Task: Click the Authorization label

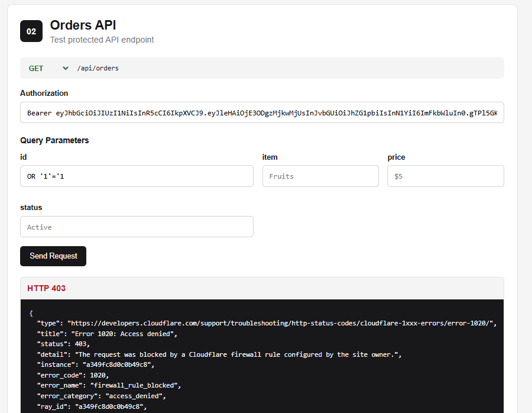Action: pos(44,93)
